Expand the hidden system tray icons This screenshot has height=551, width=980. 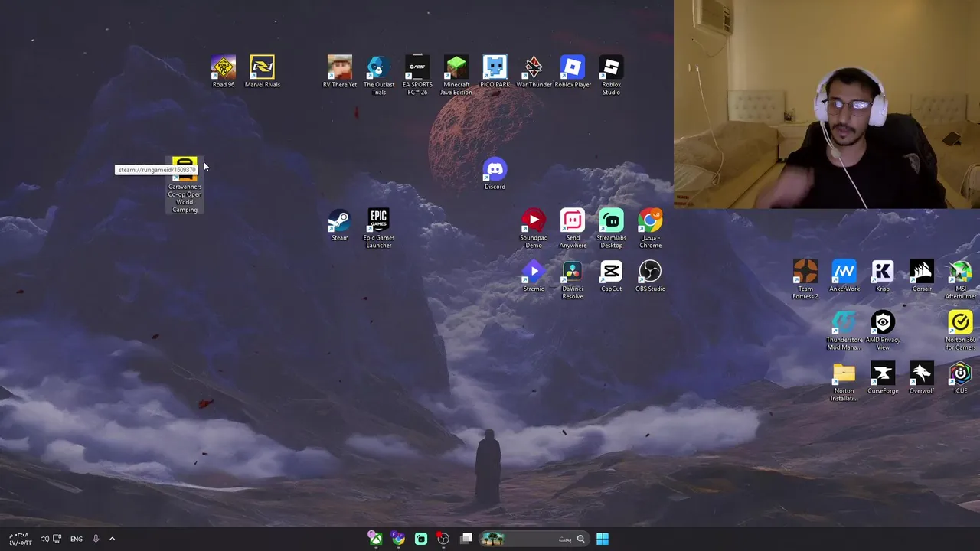tap(112, 539)
